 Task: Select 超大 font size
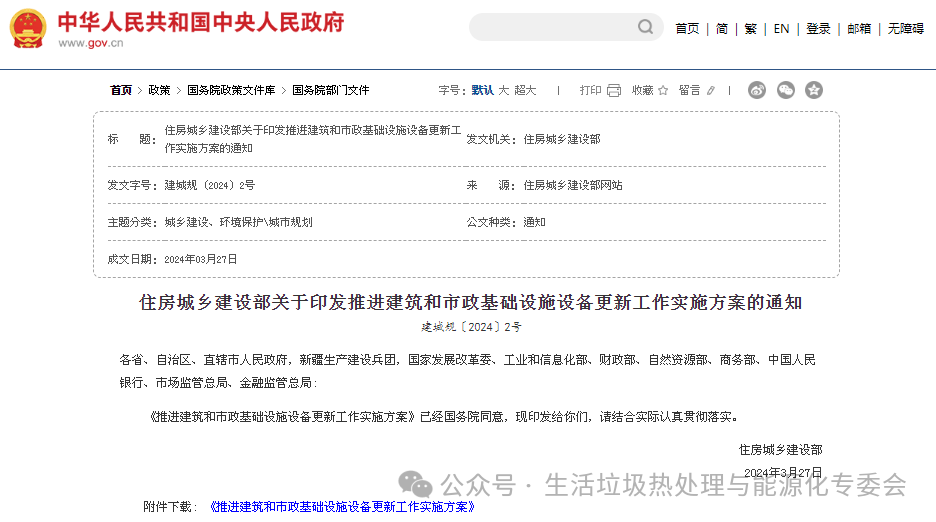[525, 90]
